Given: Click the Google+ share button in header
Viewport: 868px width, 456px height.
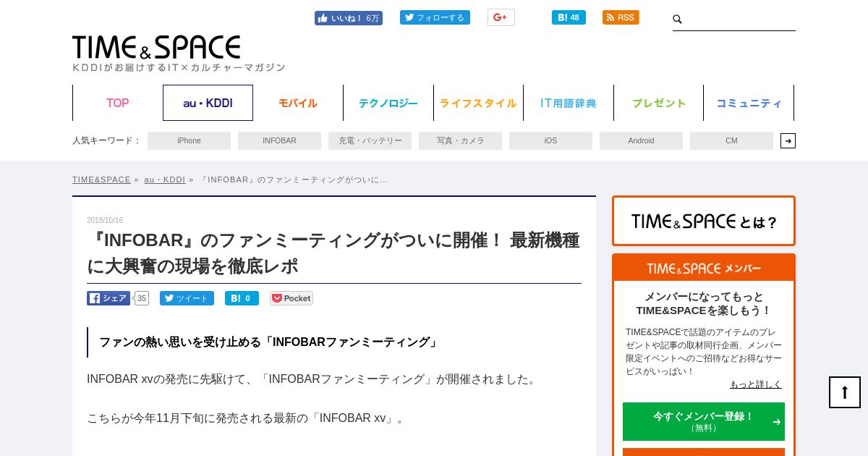Looking at the screenshot, I should coord(501,17).
